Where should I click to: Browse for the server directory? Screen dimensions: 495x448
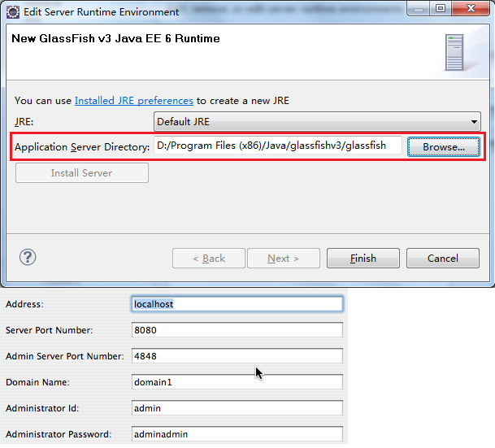(x=444, y=147)
